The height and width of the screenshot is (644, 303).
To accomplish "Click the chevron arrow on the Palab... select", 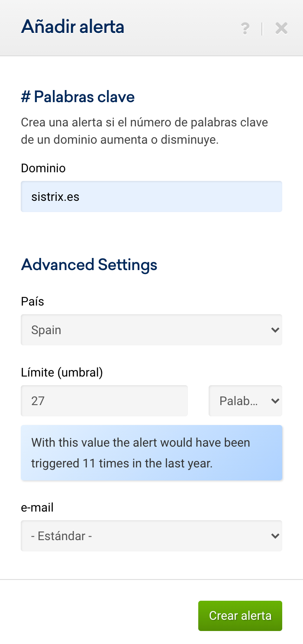I will pos(274,401).
